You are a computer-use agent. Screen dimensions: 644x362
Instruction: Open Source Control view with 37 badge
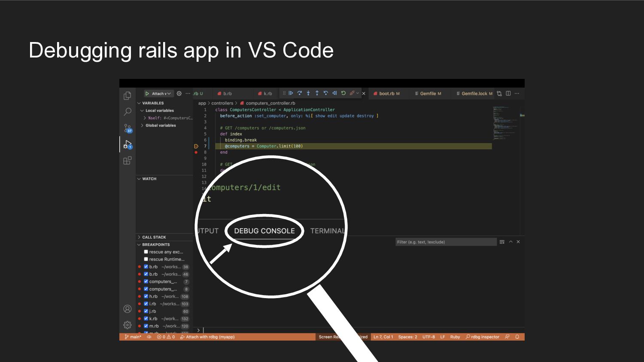click(x=128, y=128)
